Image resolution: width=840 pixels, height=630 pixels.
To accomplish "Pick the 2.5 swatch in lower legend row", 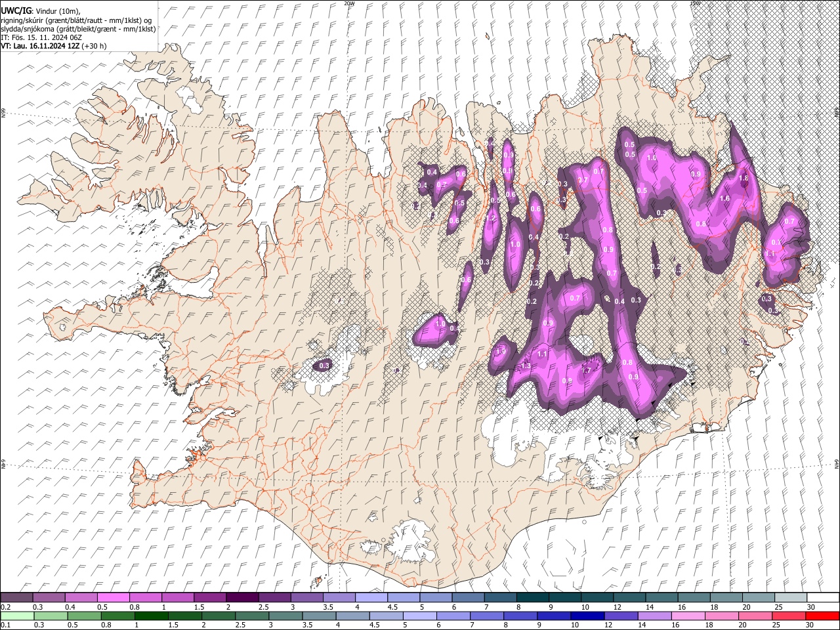I will click(x=253, y=616).
